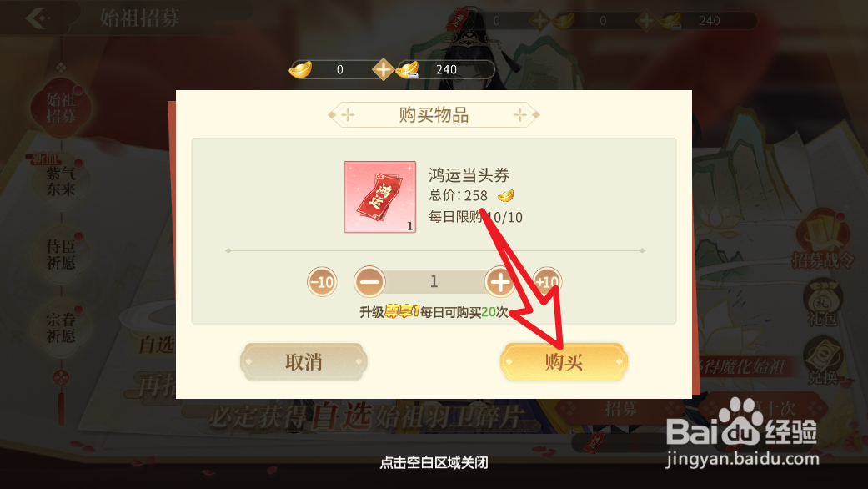The width and height of the screenshot is (868, 489).
Task: Open the 始祖招募 side tab
Action: pos(60,108)
